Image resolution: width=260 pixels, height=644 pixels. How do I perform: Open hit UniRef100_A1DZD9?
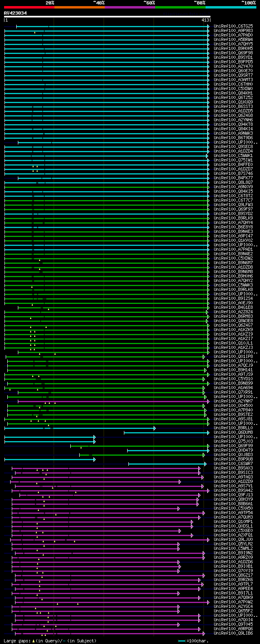(x=233, y=481)
